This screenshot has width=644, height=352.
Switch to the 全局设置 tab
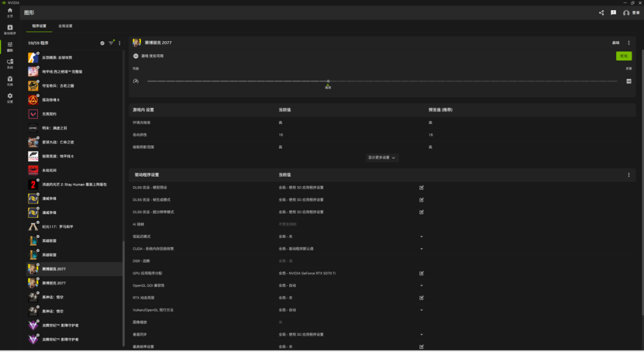pyautogui.click(x=66, y=26)
